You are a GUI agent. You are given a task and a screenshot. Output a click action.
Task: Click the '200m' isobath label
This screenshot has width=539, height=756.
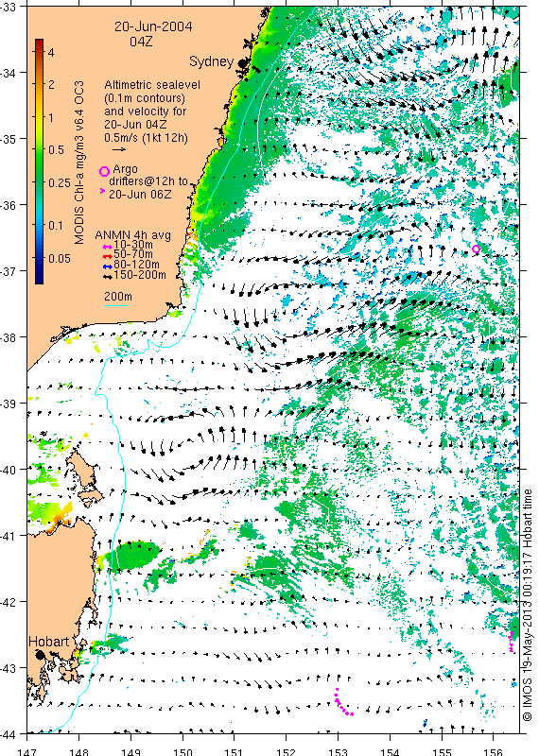tap(118, 297)
